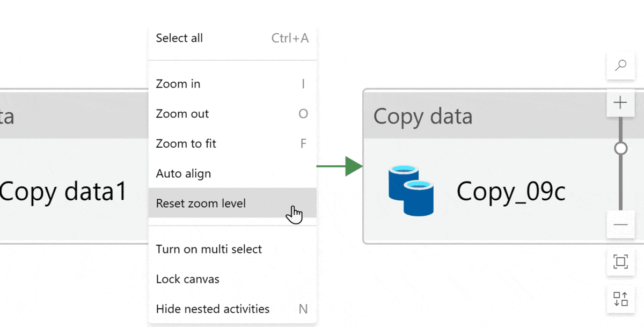Click the auto align icon in the right toolbar

[620, 299]
